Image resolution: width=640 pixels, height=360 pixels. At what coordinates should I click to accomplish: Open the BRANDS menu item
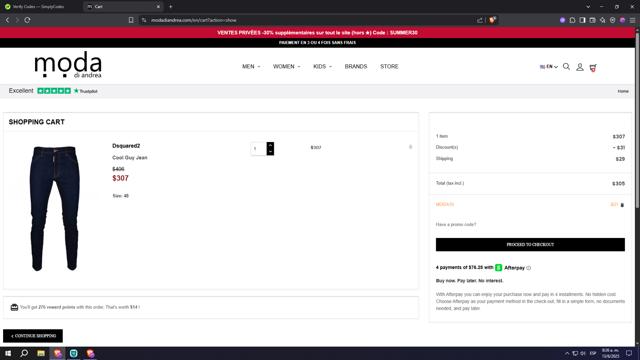(356, 67)
